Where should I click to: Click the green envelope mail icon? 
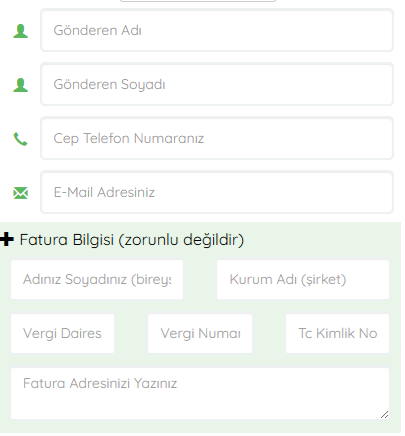click(x=20, y=193)
